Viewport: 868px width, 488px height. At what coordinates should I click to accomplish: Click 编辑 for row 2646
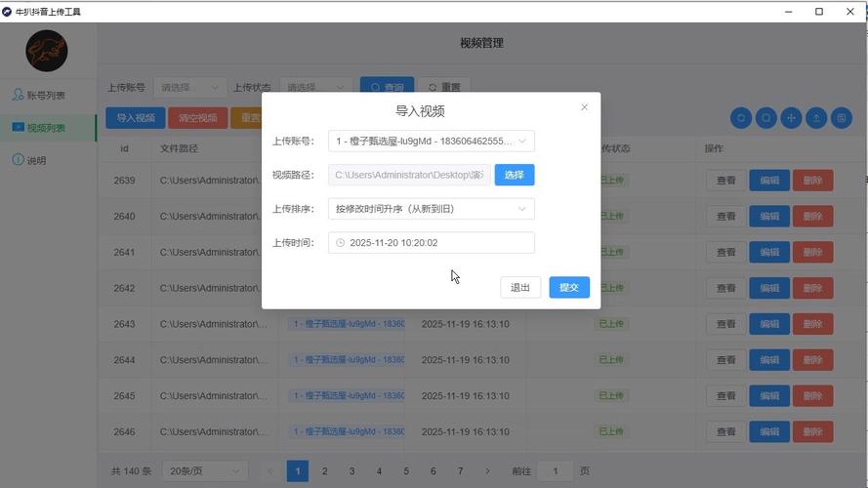pyautogui.click(x=769, y=432)
